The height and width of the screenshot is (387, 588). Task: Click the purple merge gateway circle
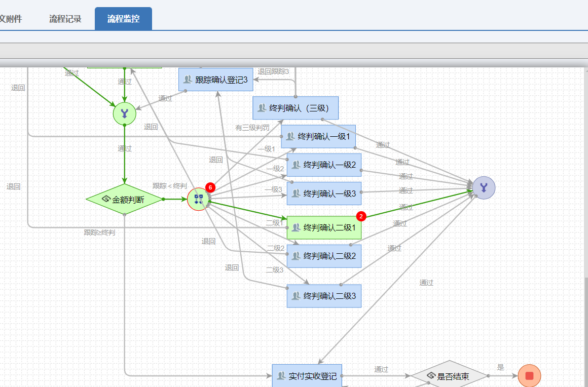click(484, 188)
